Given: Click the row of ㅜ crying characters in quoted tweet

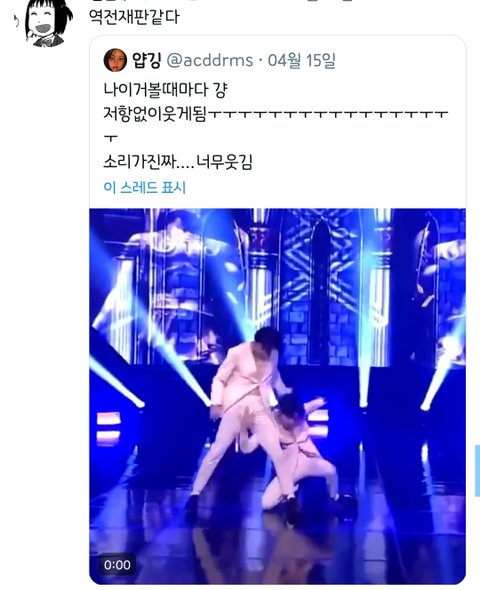Looking at the screenshot, I should coord(328,114).
